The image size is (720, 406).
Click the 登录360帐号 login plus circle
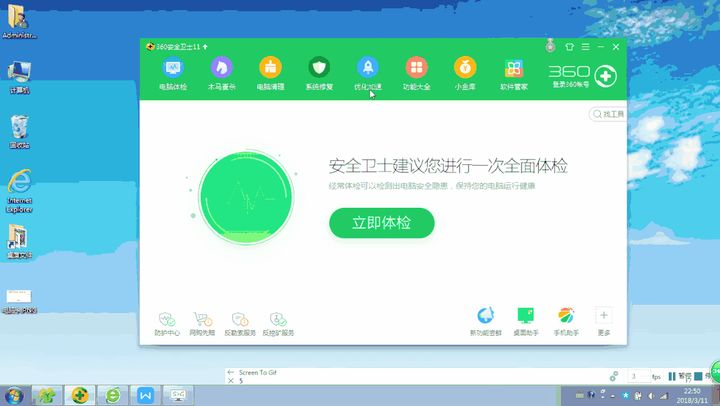click(605, 76)
